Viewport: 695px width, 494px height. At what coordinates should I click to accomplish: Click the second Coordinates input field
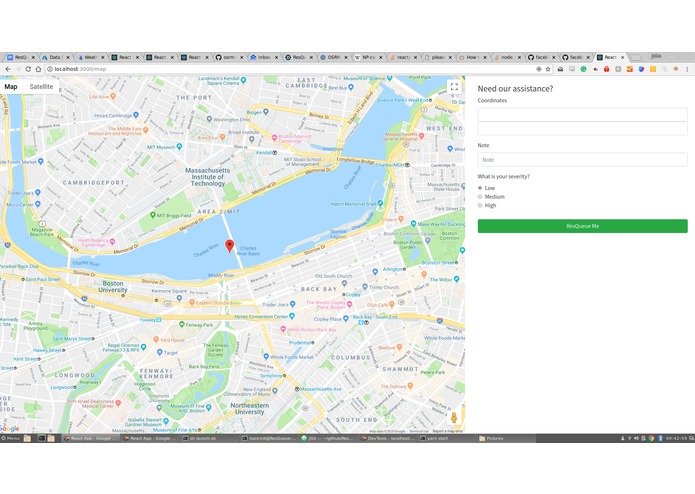click(582, 128)
